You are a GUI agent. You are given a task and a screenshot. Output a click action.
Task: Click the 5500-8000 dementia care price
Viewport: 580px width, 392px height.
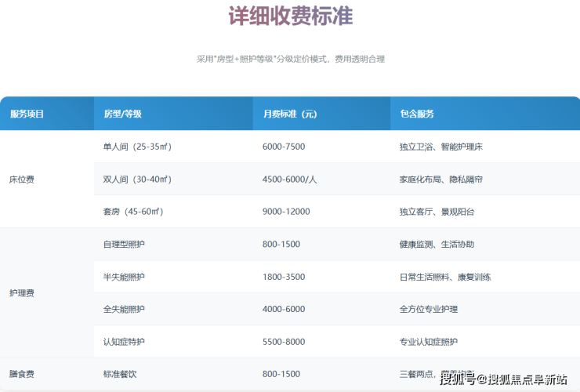[284, 342]
